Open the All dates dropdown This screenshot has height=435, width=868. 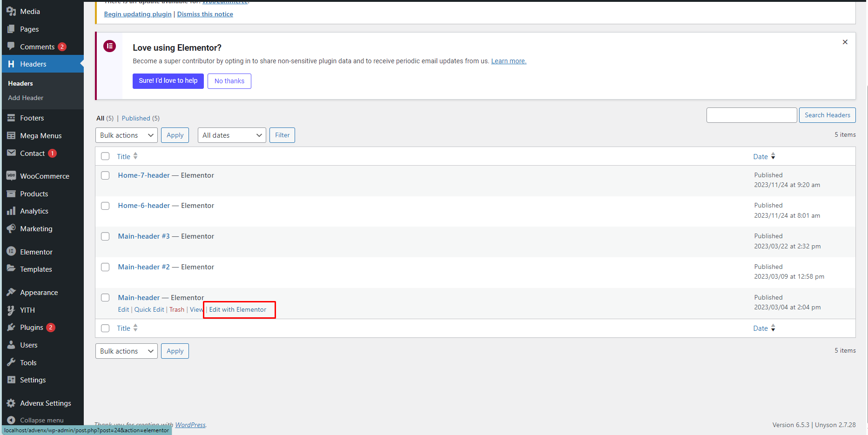[232, 135]
